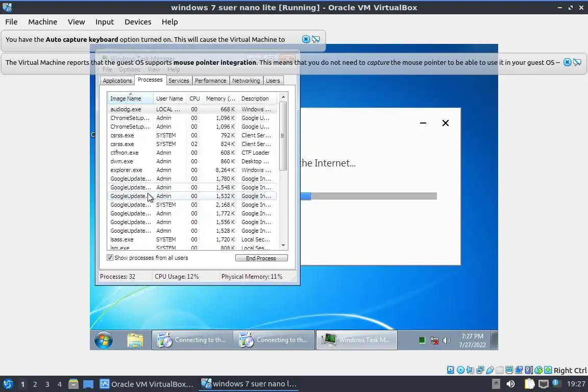The width and height of the screenshot is (588, 392).
Task: Dismiss the mouse pointer integration notification
Action: tap(568, 62)
